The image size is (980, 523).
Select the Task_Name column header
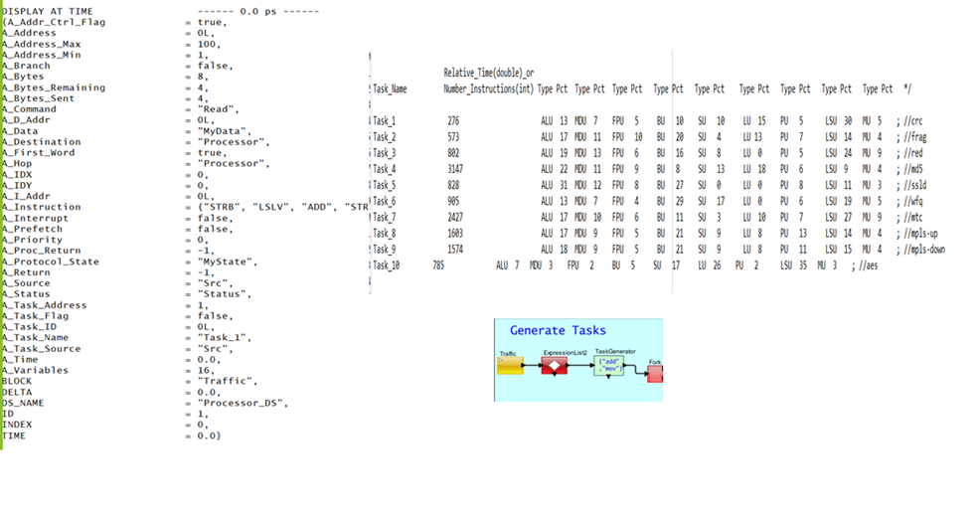point(389,88)
